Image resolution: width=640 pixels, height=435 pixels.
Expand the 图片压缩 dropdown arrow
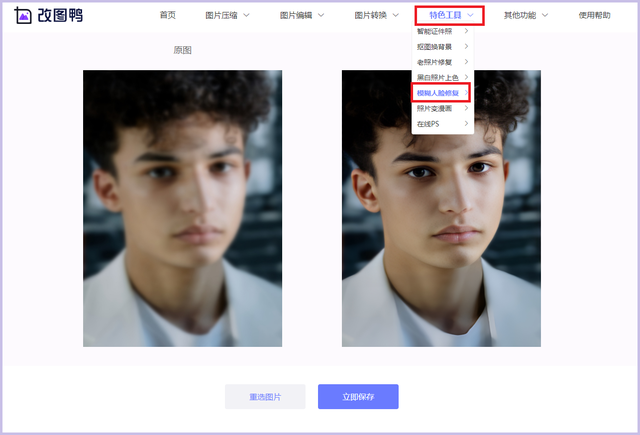pyautogui.click(x=246, y=16)
